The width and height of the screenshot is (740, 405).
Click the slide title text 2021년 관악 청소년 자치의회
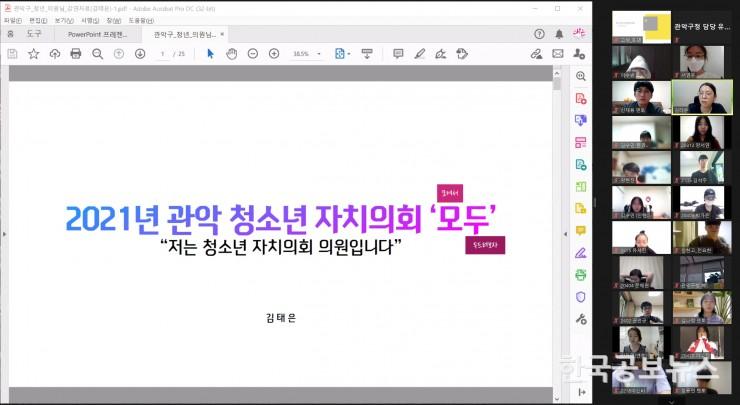[x=243, y=219]
